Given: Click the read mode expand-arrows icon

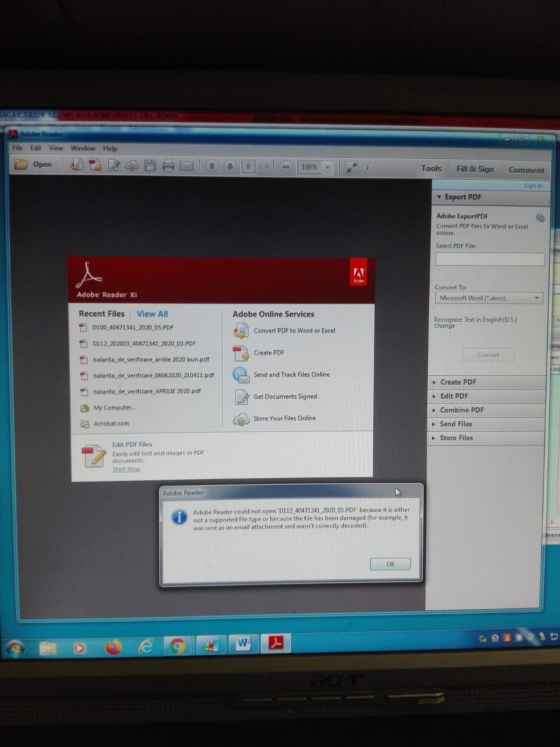Looking at the screenshot, I should coord(351,168).
